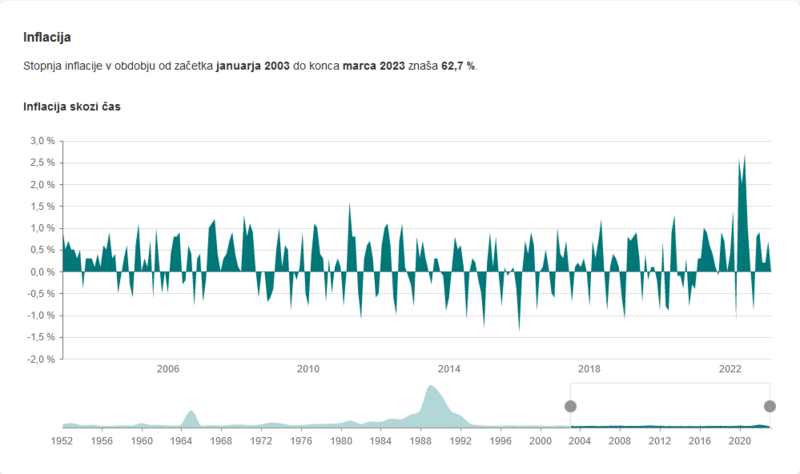
Task: Click the 1952 label on the overview timeline
Action: pos(62,440)
